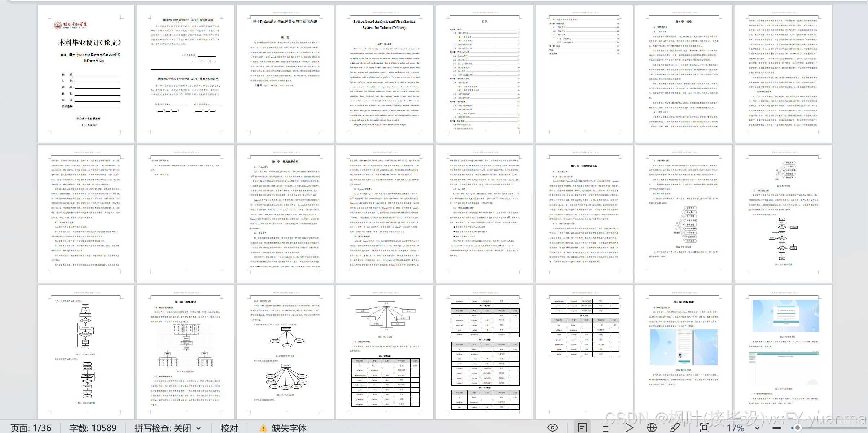Select the 第2章 开发技术介绍 page
The image size is (868, 433).
point(285,213)
